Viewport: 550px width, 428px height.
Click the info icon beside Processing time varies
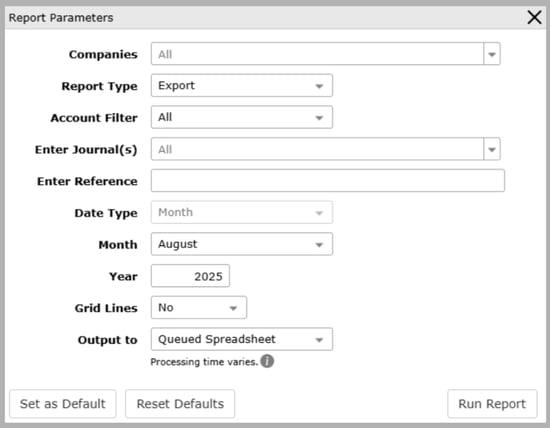pyautogui.click(x=267, y=361)
